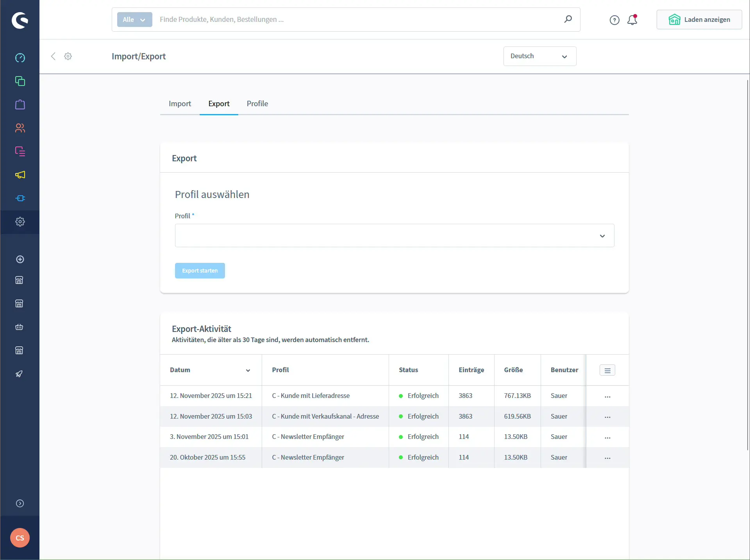
Task: Toggle the Datum column sort order
Action: tap(248, 370)
